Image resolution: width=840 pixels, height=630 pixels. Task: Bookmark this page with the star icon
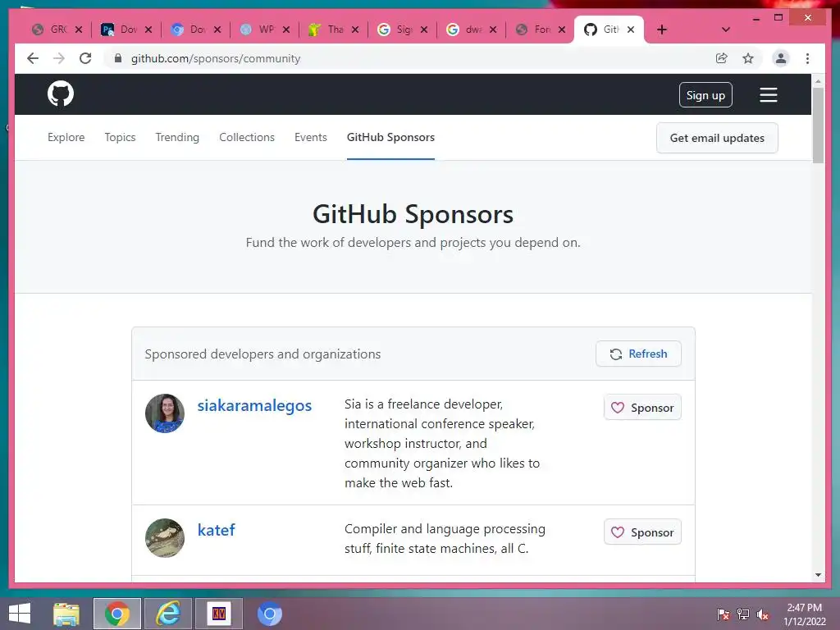(x=748, y=58)
